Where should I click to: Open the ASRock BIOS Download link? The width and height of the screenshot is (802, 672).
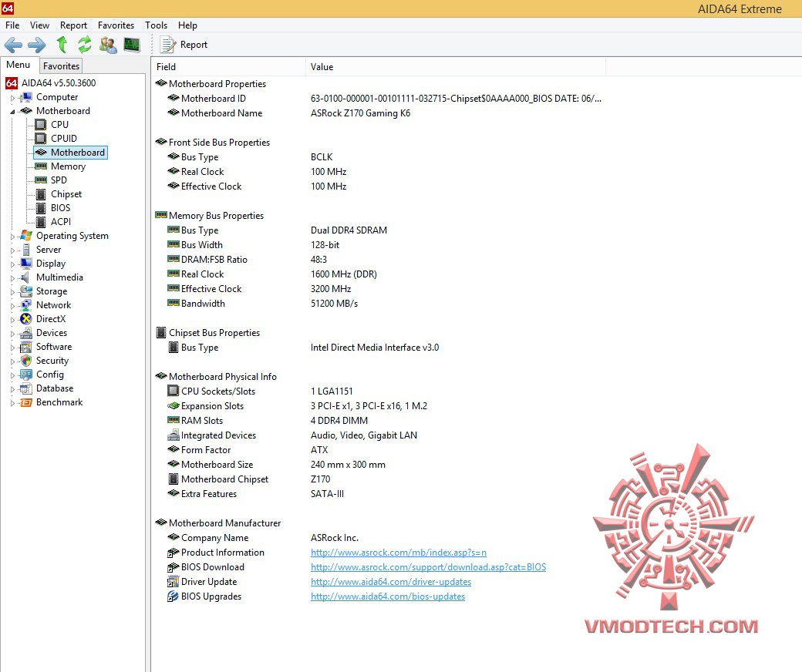point(428,567)
